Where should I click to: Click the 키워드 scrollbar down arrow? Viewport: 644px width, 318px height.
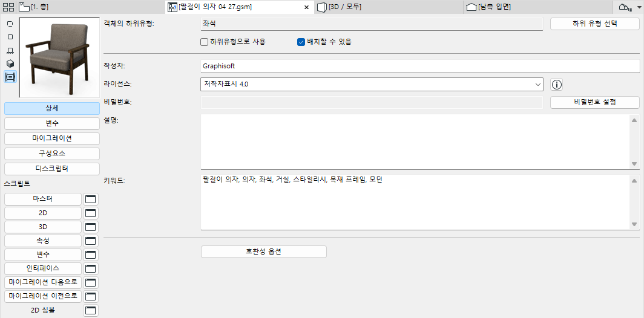(x=634, y=224)
